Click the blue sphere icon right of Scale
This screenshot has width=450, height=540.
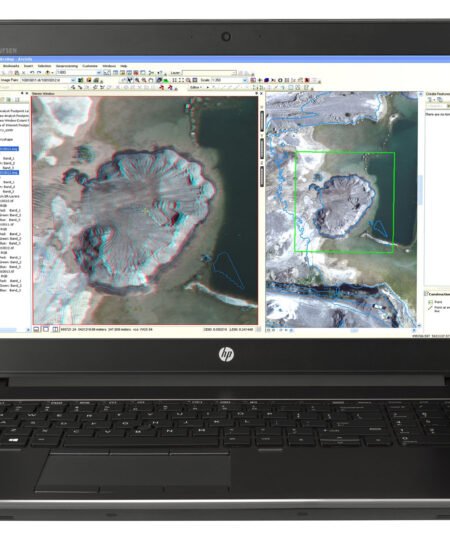[x=266, y=80]
